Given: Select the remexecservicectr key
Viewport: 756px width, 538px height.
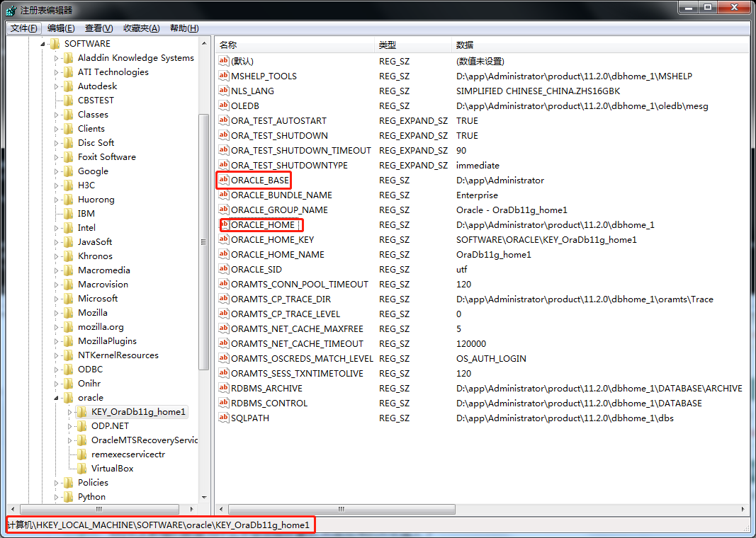Looking at the screenshot, I should point(128,454).
